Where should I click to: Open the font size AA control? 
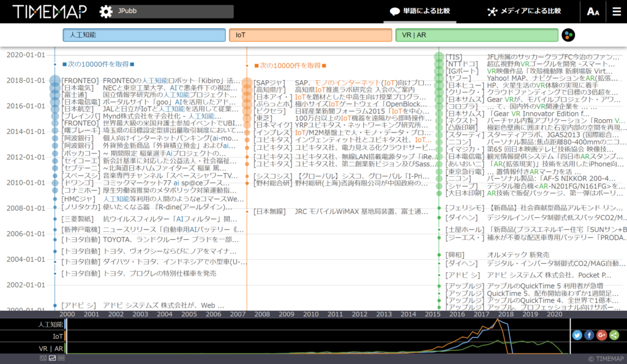coord(593,12)
